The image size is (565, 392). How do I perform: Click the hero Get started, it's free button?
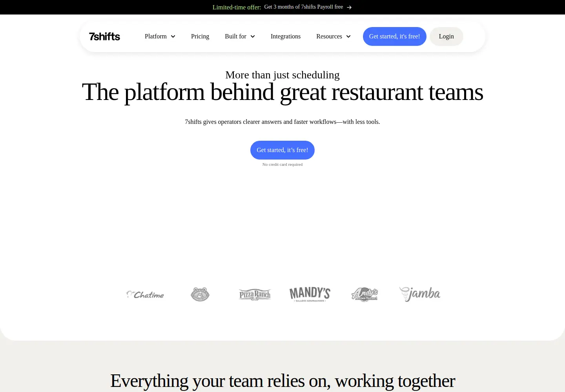(x=282, y=150)
